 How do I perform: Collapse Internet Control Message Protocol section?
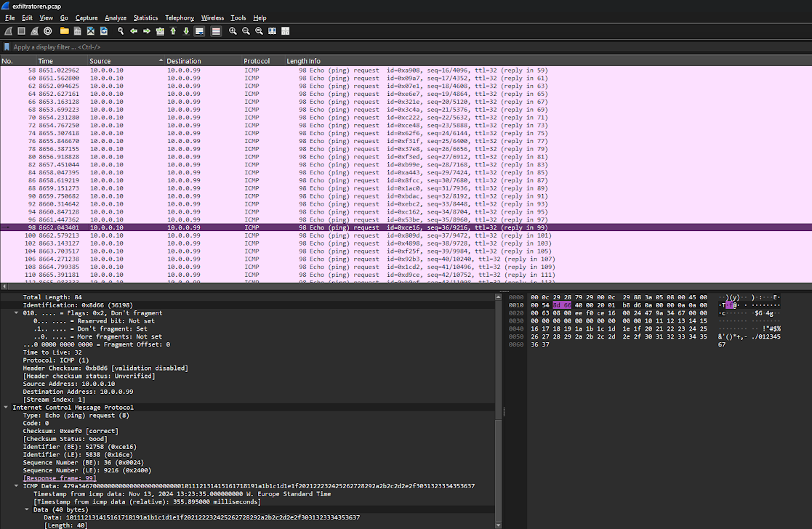(6, 408)
